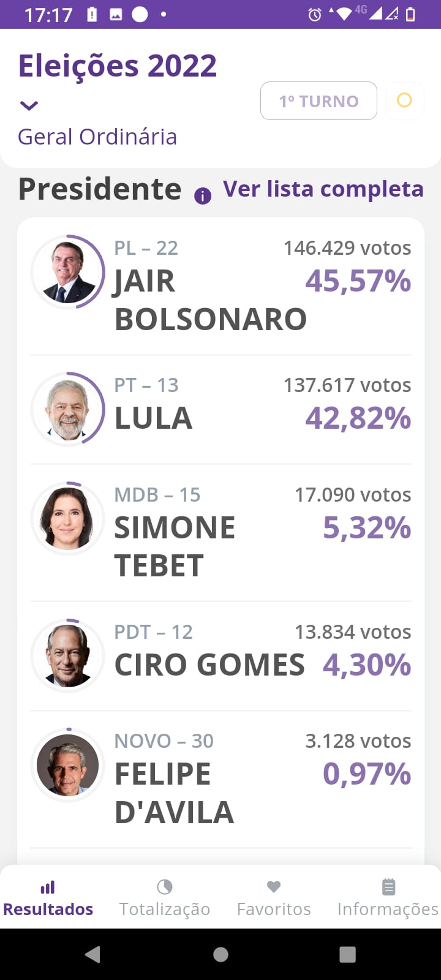Select the Jair Bolsonaro candidate name

[211, 300]
